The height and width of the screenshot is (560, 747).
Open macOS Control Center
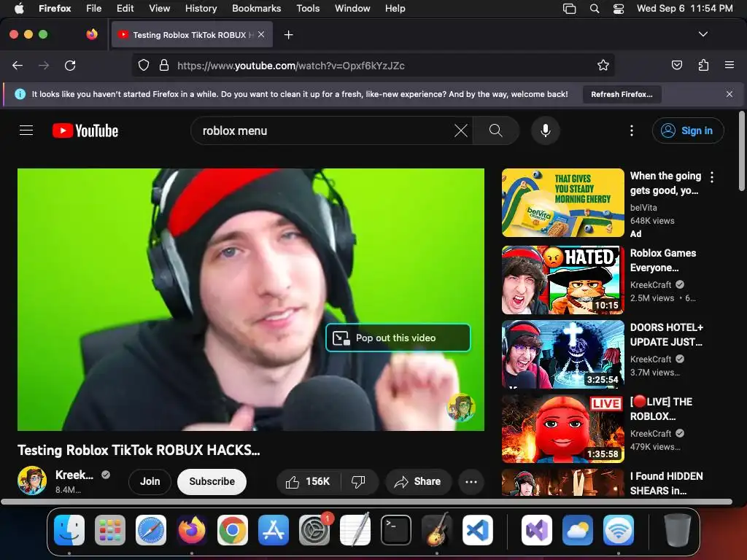[619, 8]
